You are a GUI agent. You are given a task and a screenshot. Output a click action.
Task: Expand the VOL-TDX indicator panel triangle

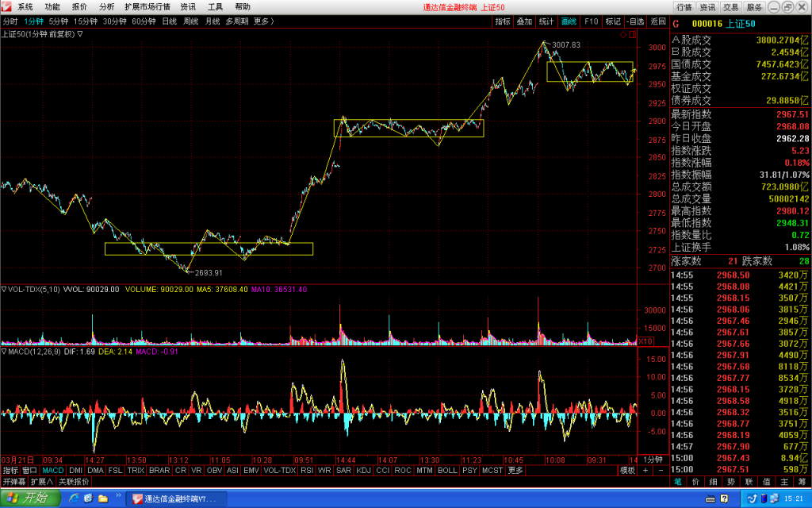point(4,289)
